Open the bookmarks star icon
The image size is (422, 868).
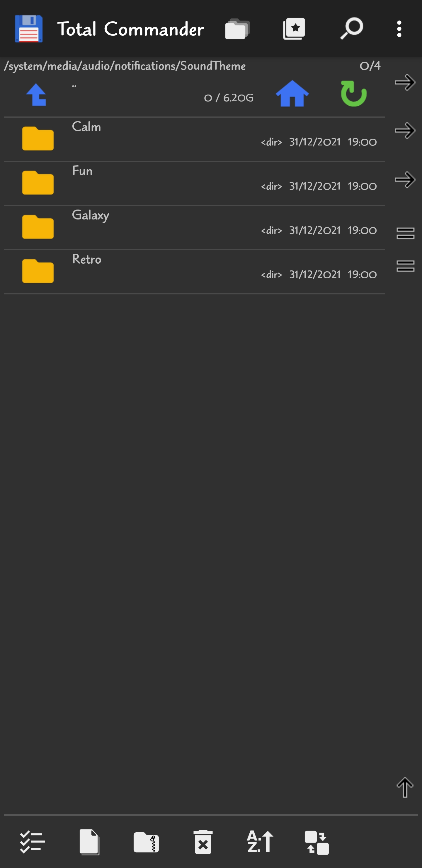pyautogui.click(x=294, y=29)
